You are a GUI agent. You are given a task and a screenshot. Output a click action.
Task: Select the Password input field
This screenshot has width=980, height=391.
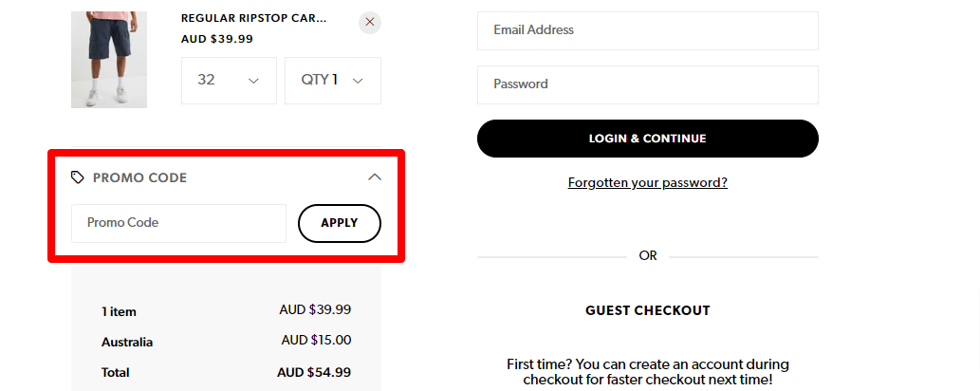(x=647, y=84)
